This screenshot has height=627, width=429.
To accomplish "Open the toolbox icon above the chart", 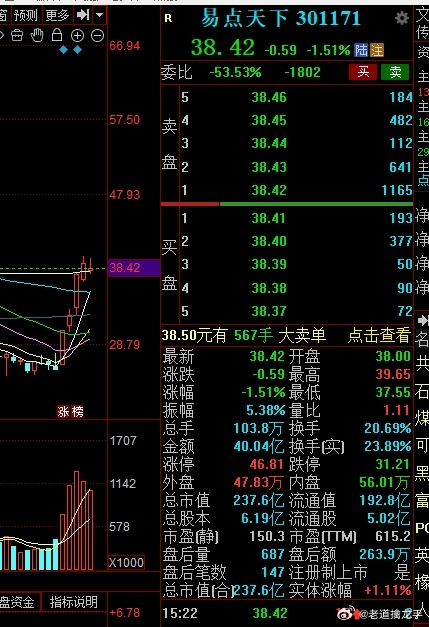I will click(17, 36).
